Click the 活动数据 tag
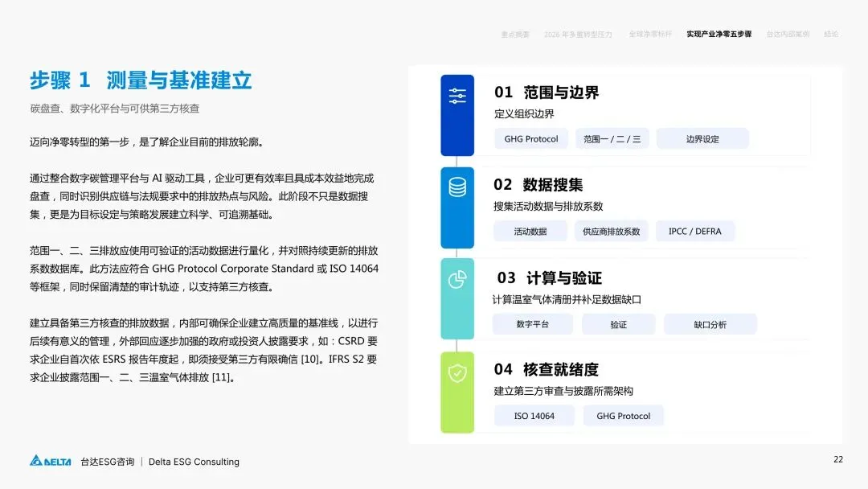Image resolution: width=868 pixels, height=489 pixels. click(x=530, y=232)
